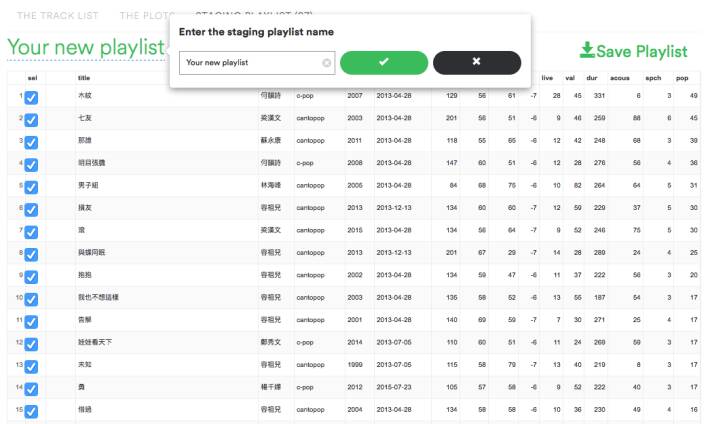The width and height of the screenshot is (710, 424).
Task: Sort by the acous column header
Action: pyautogui.click(x=620, y=78)
